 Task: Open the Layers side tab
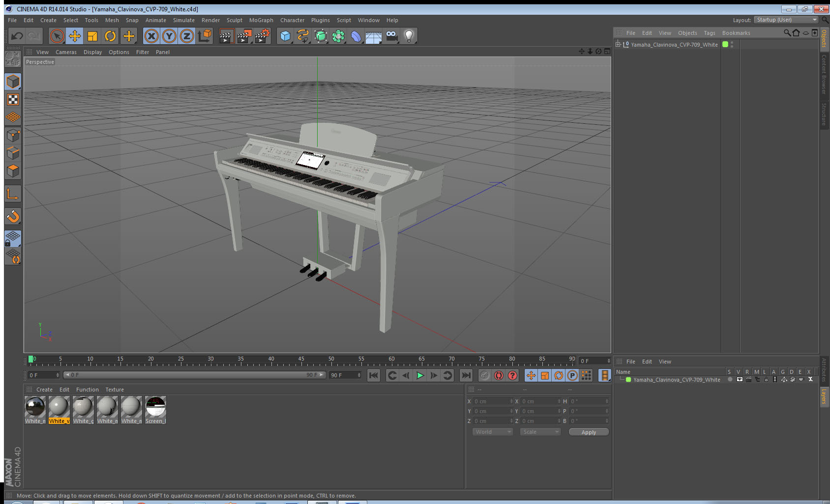click(824, 397)
